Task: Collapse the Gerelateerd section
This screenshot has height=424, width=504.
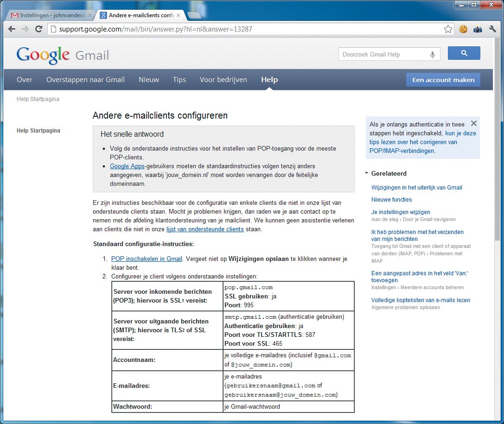Action: (x=366, y=173)
